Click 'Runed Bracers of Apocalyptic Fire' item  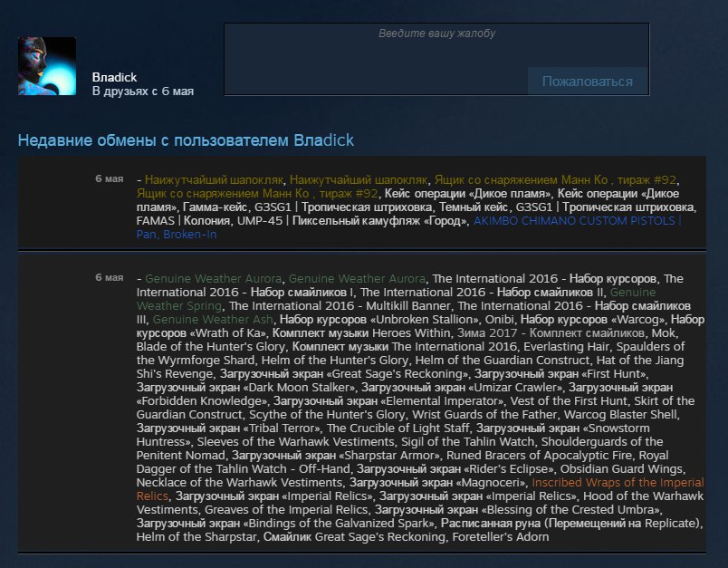point(539,455)
